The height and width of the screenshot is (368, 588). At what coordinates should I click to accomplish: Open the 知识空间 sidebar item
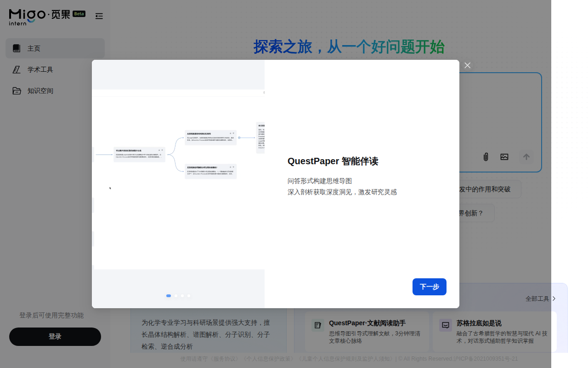pos(55,91)
